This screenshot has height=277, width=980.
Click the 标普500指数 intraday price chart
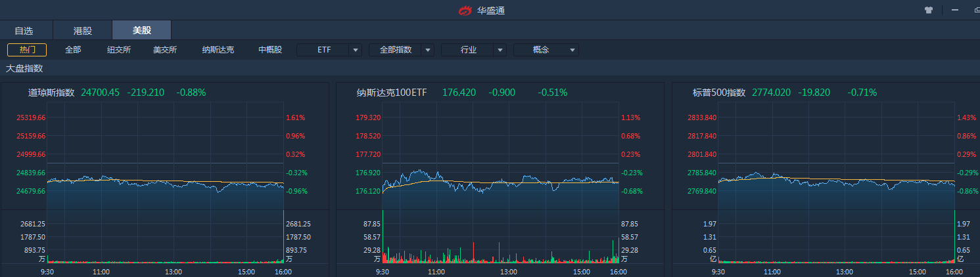[836, 156]
